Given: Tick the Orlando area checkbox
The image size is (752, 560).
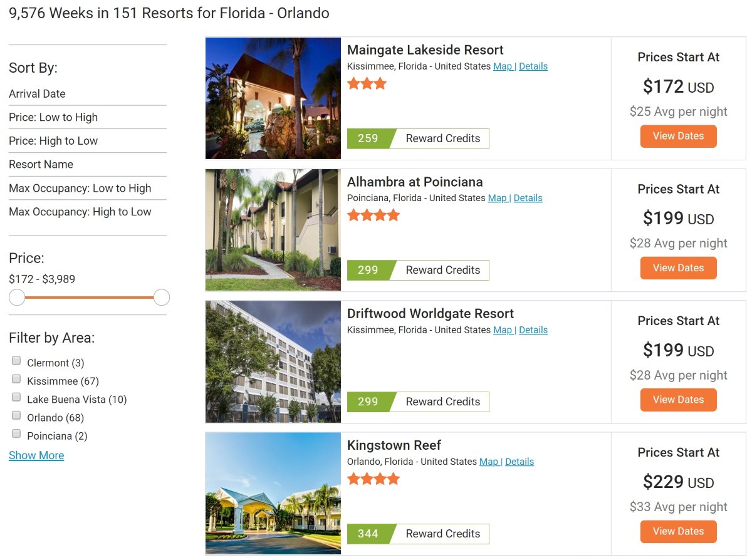Looking at the screenshot, I should point(16,415).
